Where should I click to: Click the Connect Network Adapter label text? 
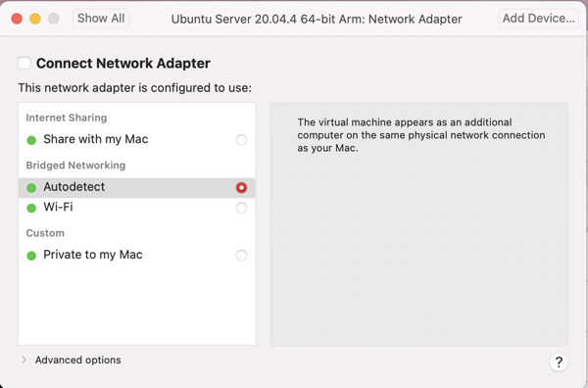pos(123,63)
